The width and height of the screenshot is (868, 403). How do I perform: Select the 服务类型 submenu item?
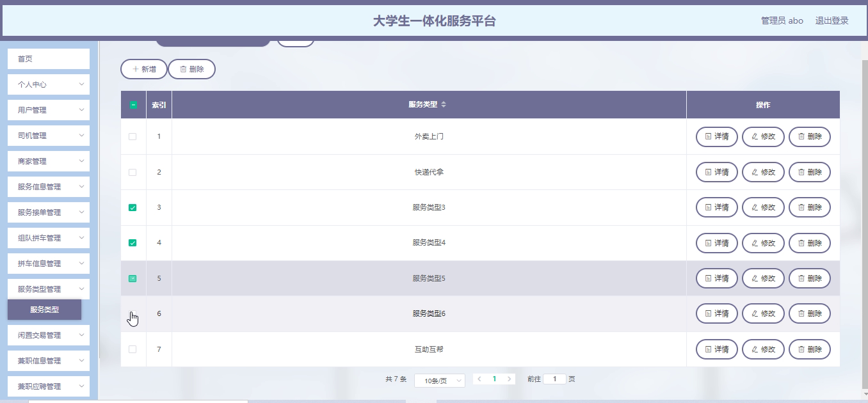[x=45, y=310]
